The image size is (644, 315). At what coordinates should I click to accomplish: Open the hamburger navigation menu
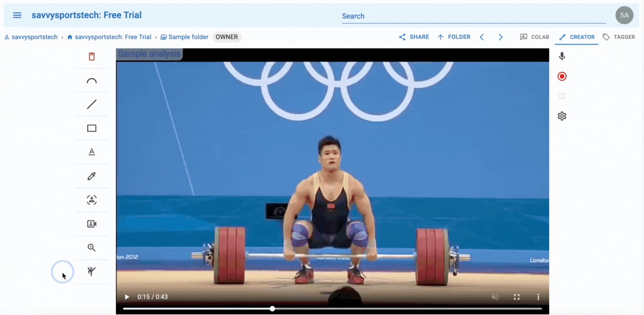coord(17,15)
